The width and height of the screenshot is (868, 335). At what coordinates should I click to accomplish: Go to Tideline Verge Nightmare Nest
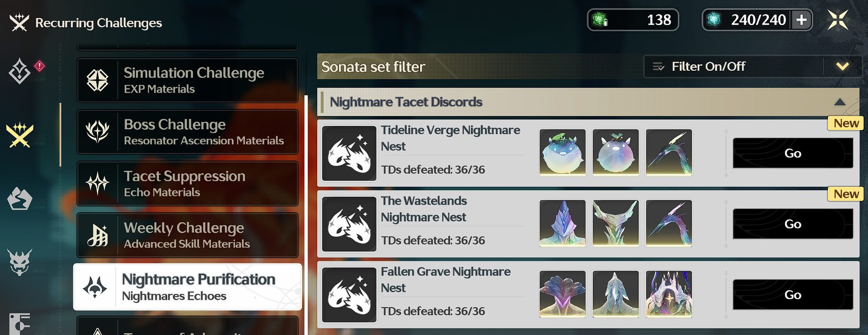tap(793, 153)
